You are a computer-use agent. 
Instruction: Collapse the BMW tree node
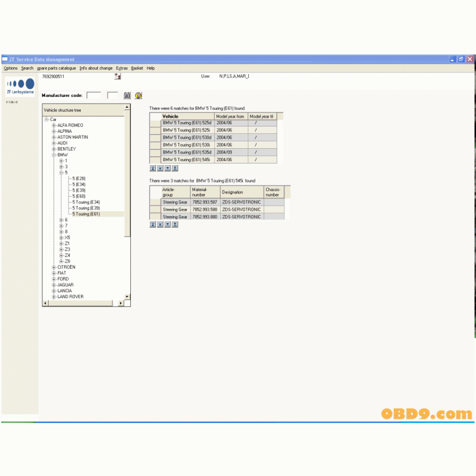54,155
